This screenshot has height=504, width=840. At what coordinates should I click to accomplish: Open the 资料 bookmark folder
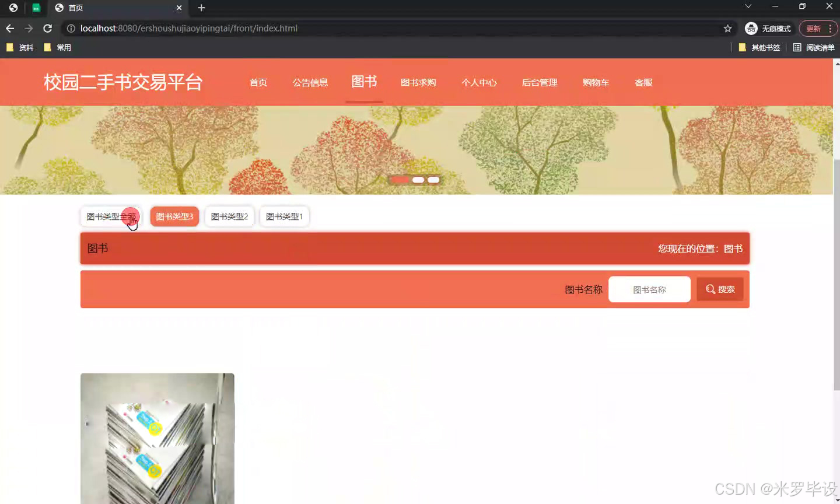pos(20,47)
